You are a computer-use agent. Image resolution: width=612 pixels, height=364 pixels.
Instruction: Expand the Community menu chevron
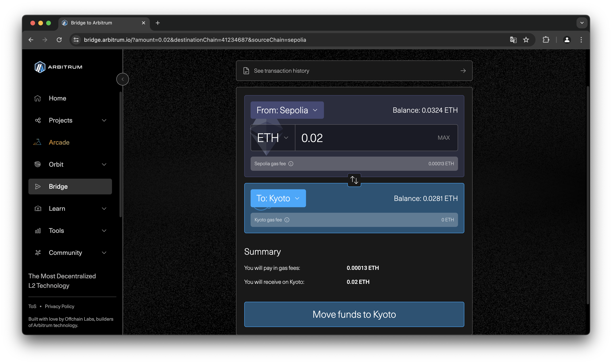coord(104,253)
